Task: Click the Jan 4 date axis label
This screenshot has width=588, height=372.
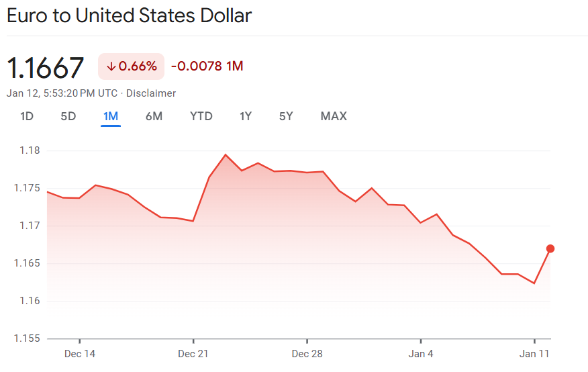Action: [421, 354]
